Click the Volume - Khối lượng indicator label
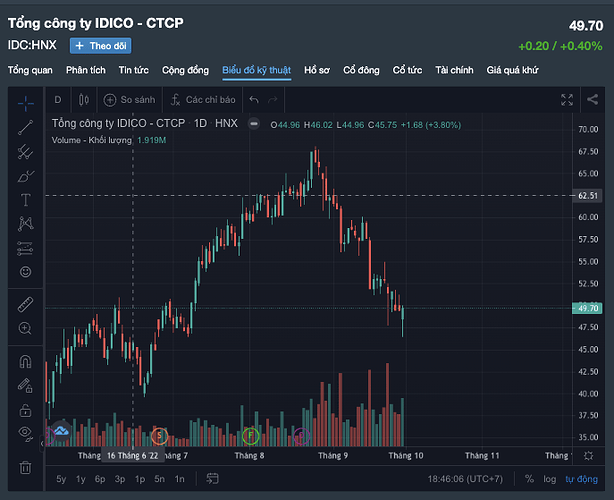Viewport: 614px width, 500px height. click(92, 140)
